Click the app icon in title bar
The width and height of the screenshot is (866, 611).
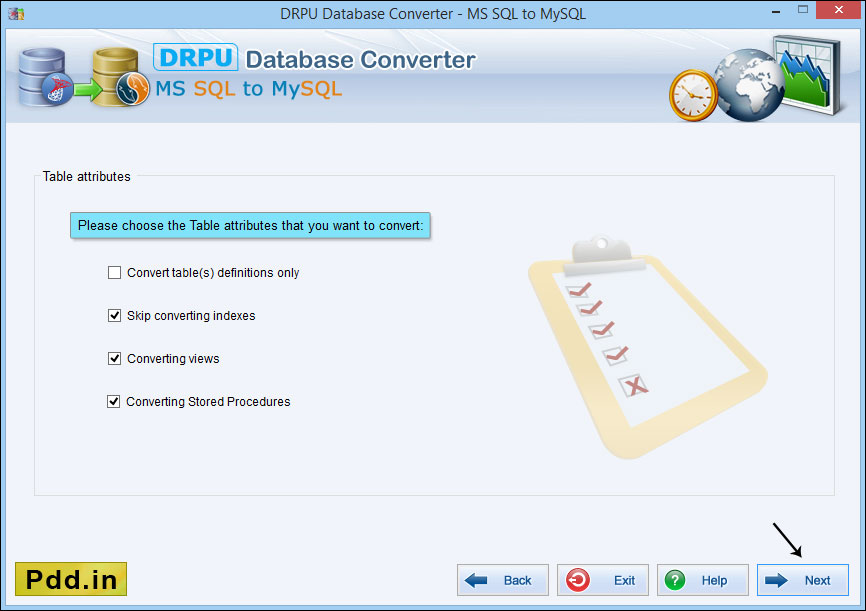[x=16, y=13]
